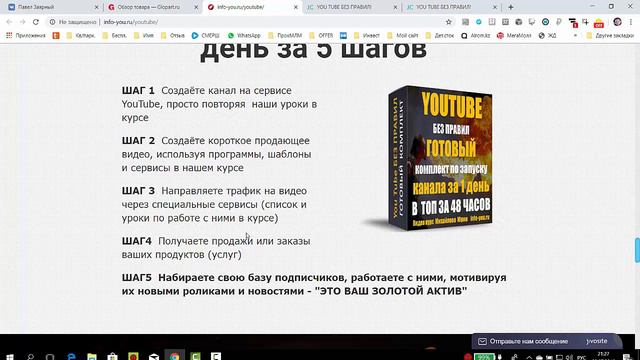Expand the 'Другие закладки' folder
The image size is (640, 360).
[x=610, y=36]
